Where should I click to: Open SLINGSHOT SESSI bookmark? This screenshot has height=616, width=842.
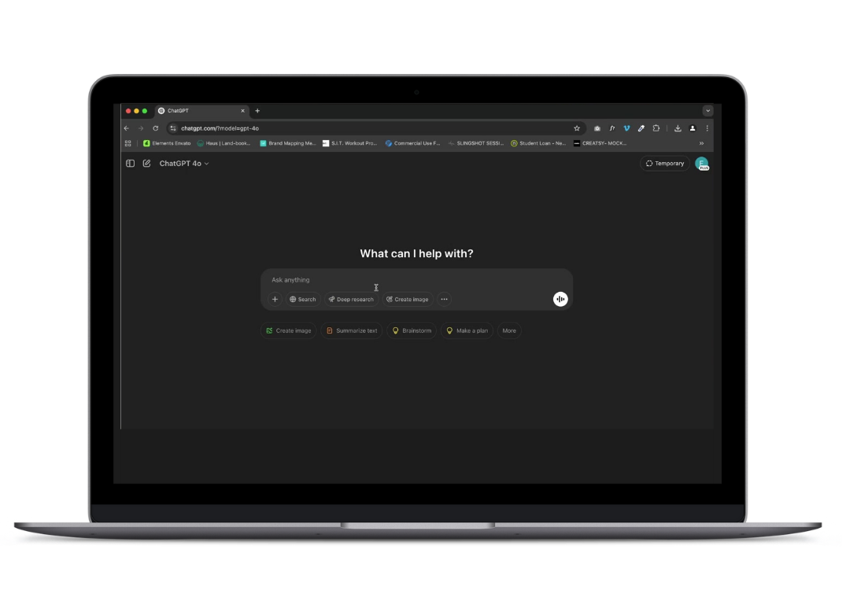point(476,143)
